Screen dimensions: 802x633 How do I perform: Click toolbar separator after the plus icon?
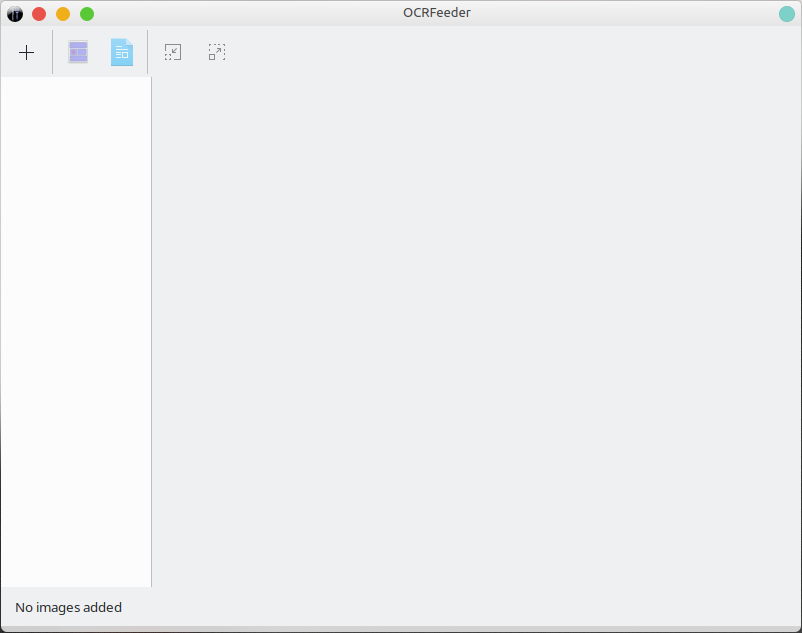point(53,52)
